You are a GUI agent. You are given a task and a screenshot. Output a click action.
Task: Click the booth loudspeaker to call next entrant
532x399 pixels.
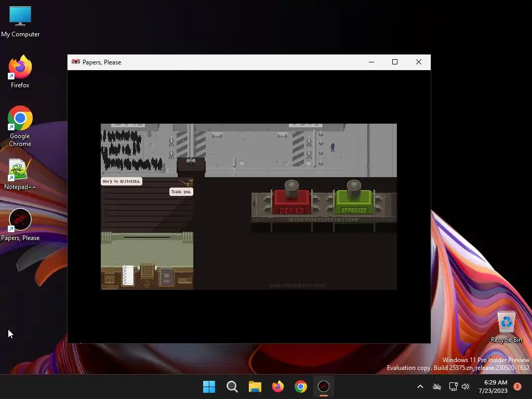[x=191, y=161]
